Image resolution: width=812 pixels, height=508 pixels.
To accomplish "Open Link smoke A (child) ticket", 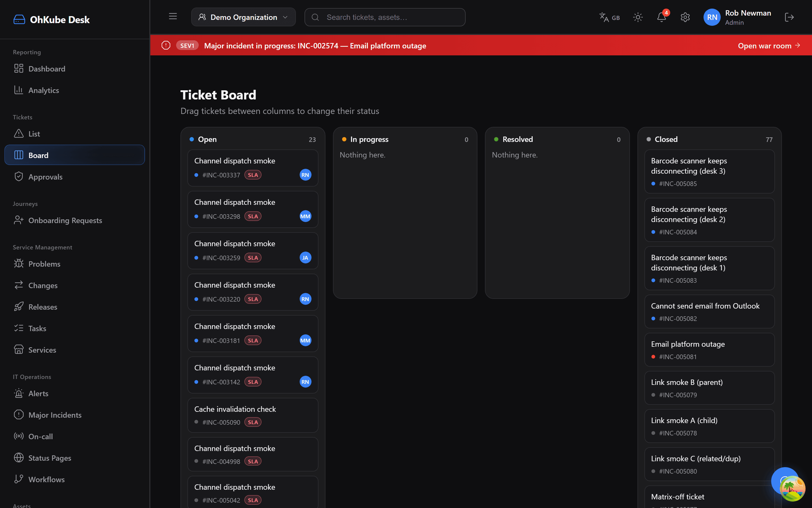I will [x=709, y=426].
